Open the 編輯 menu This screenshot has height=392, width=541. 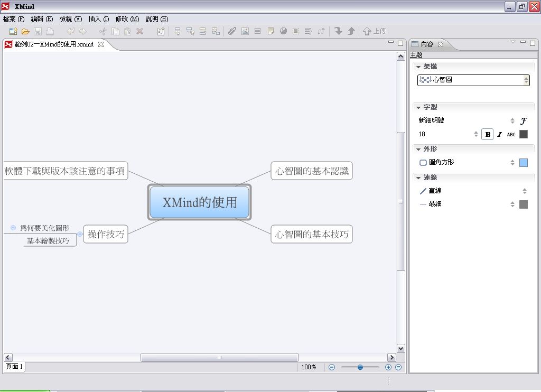click(42, 19)
